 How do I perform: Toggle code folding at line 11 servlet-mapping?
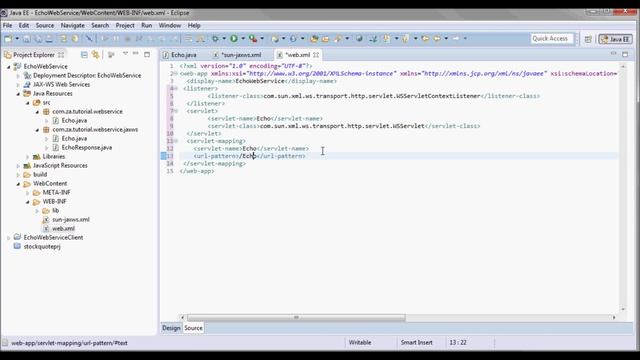(x=176, y=141)
